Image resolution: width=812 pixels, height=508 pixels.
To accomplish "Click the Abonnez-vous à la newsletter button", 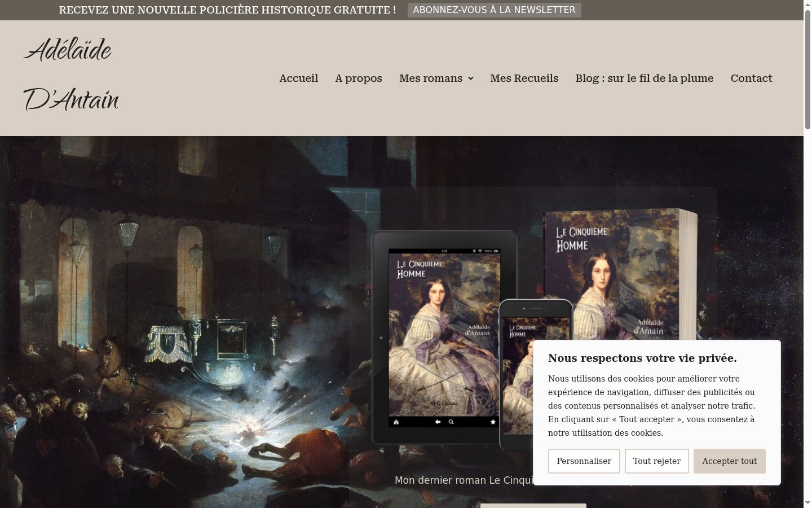I will [494, 10].
